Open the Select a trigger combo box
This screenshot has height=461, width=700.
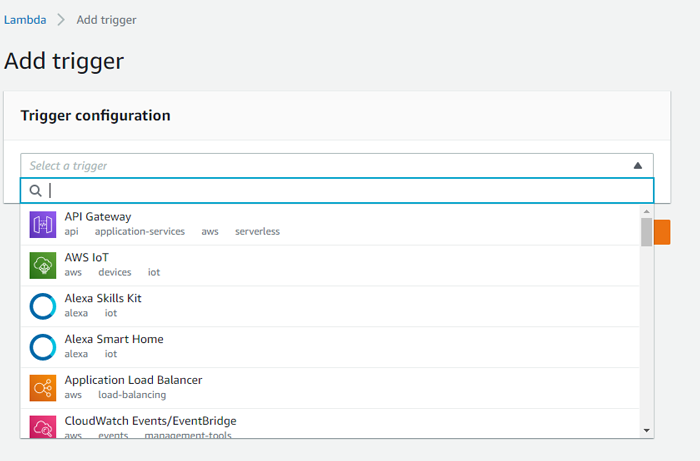pyautogui.click(x=337, y=166)
